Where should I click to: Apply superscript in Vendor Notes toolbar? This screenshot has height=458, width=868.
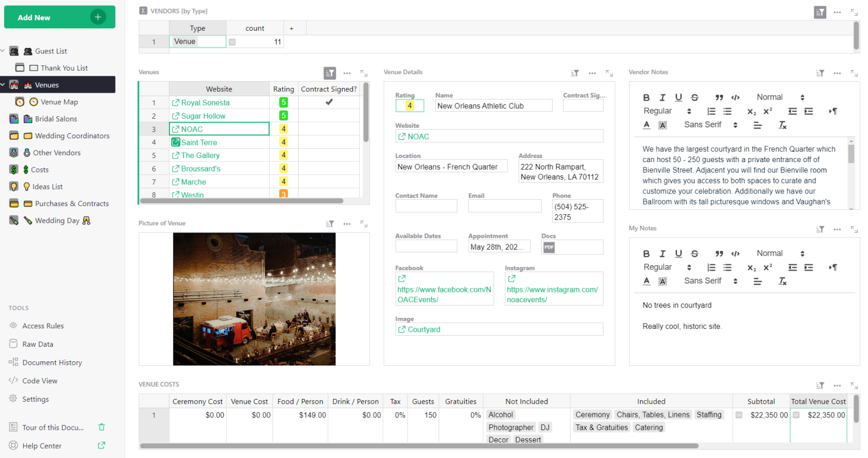[x=768, y=111]
